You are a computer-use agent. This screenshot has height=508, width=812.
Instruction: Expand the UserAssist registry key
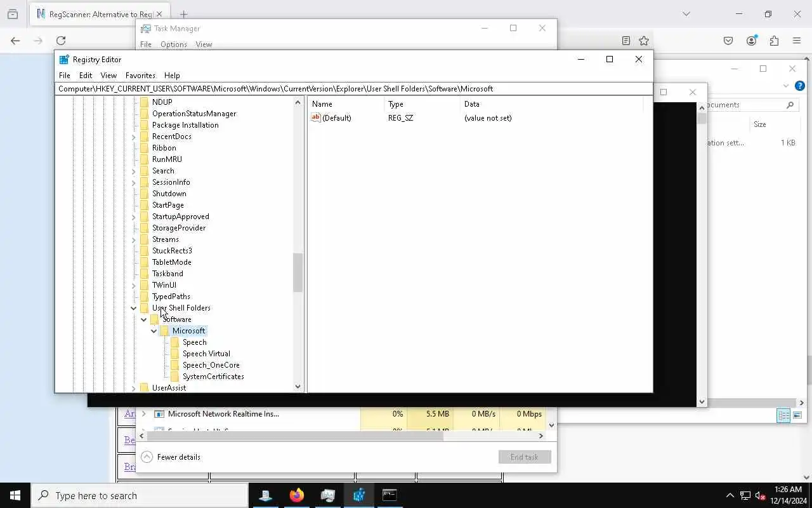click(134, 388)
